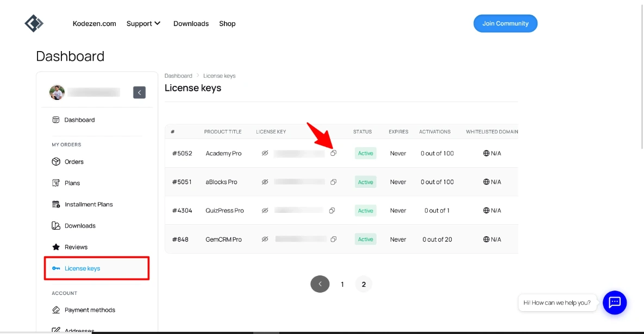Click the Payment methods icon
Screen dimensions: 644x334
point(56,310)
